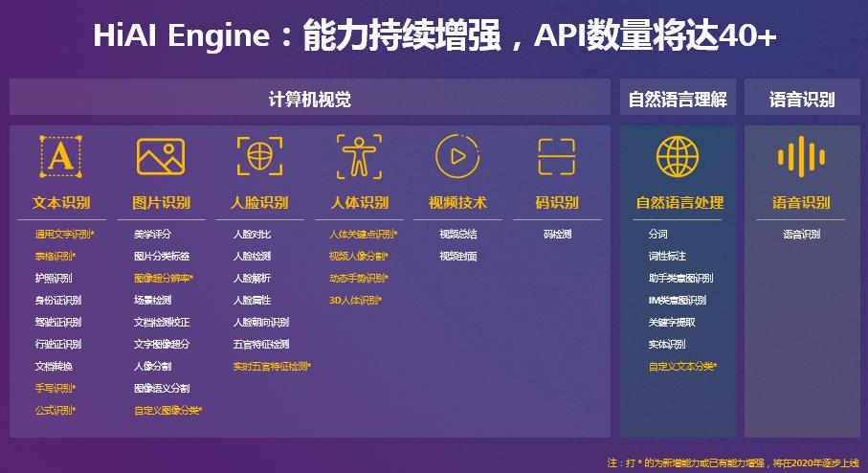Click the 表格识别* item
Screen dimensions: 868x473
click(56, 257)
